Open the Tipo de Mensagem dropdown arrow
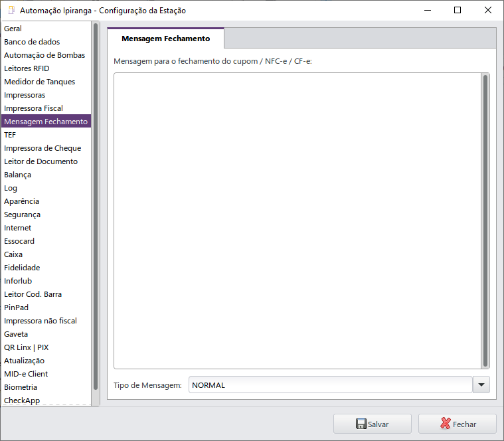504x441 pixels. tap(481, 385)
